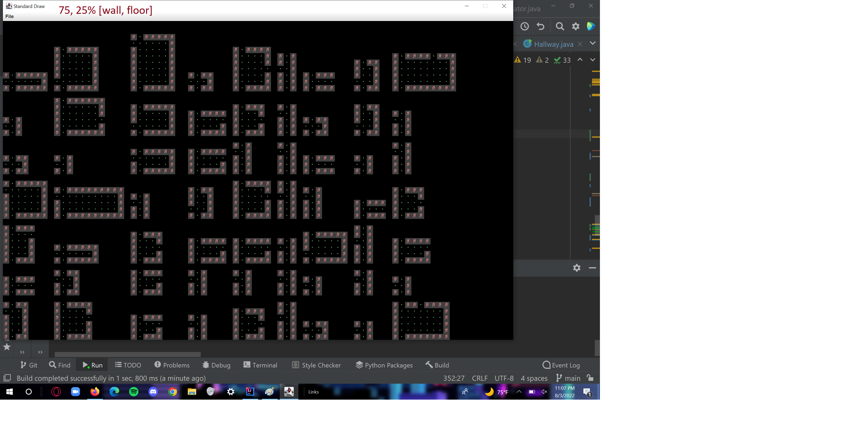Screen dimensions: 868x423
Task: Open Run panel options gear icon
Action: pyautogui.click(x=577, y=268)
